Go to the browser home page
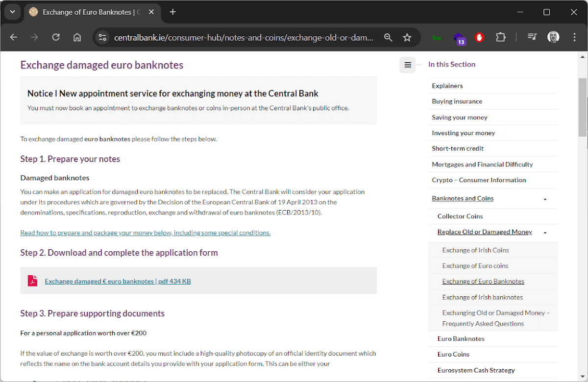The height and width of the screenshot is (382, 588). click(x=77, y=37)
